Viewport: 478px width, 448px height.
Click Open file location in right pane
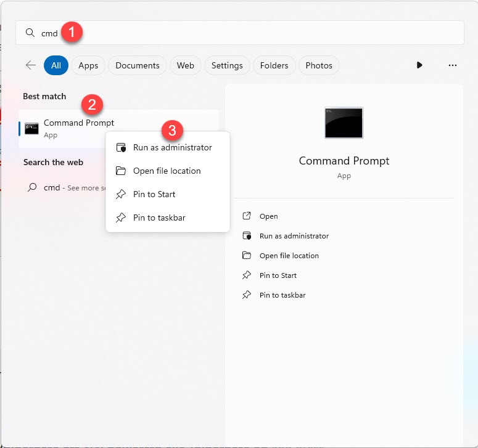289,256
